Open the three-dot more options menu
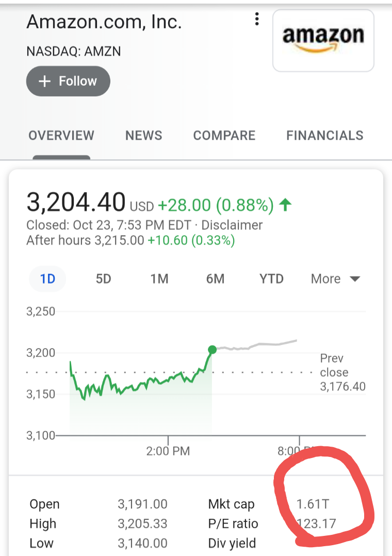The height and width of the screenshot is (556, 392). (257, 19)
